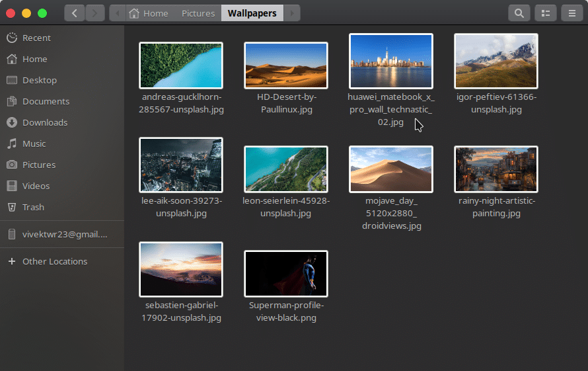588x371 pixels.
Task: Select the andreas-gucklhorn forest lake thumbnail
Action: (x=181, y=65)
